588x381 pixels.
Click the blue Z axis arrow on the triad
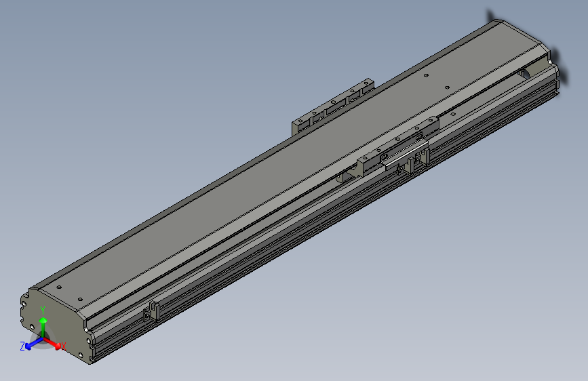pos(33,344)
